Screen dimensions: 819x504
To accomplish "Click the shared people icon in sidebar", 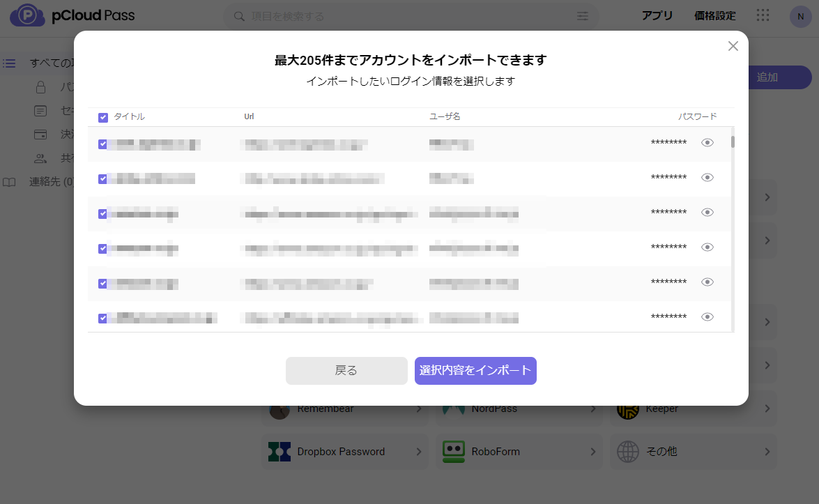I will click(40, 158).
